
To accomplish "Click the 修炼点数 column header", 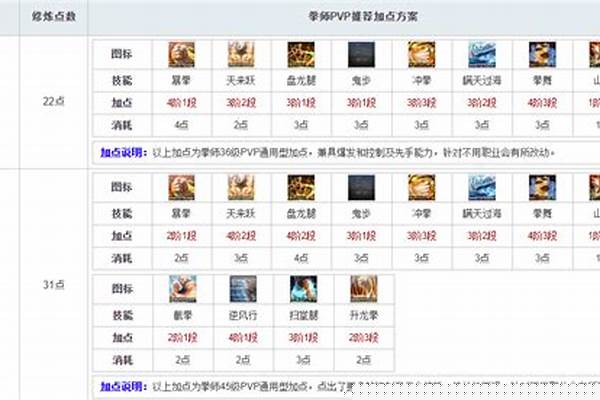I will click(x=54, y=16).
